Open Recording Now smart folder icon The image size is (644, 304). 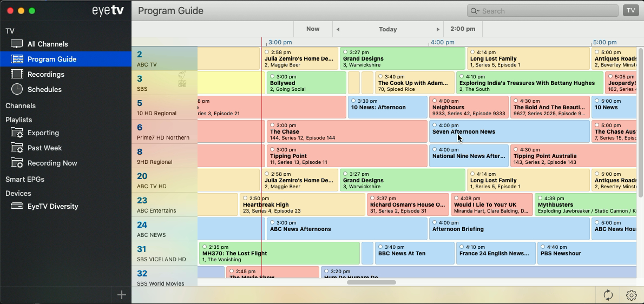click(17, 163)
